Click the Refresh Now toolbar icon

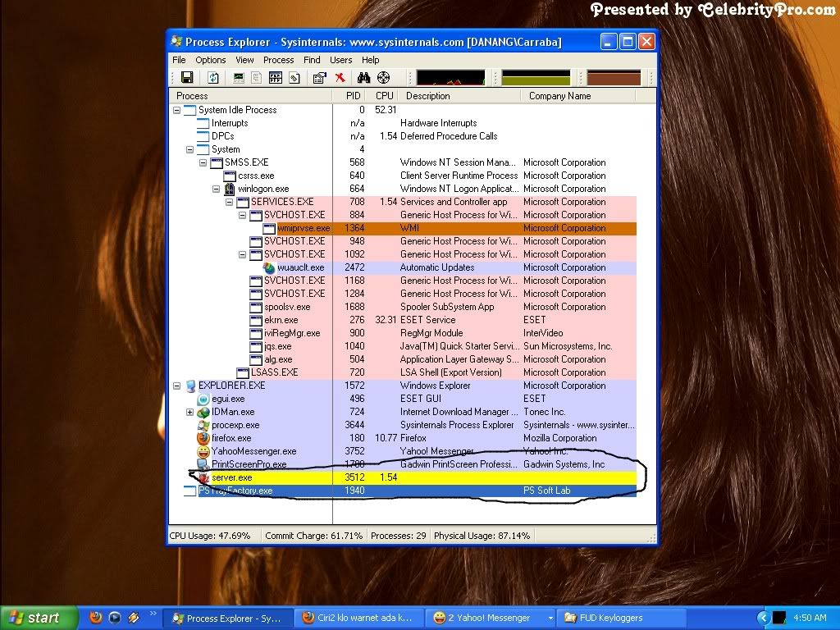click(x=213, y=78)
